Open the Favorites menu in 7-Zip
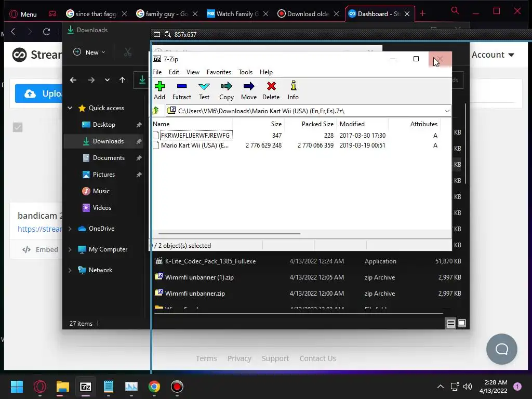Image resolution: width=532 pixels, height=399 pixels. click(x=219, y=72)
